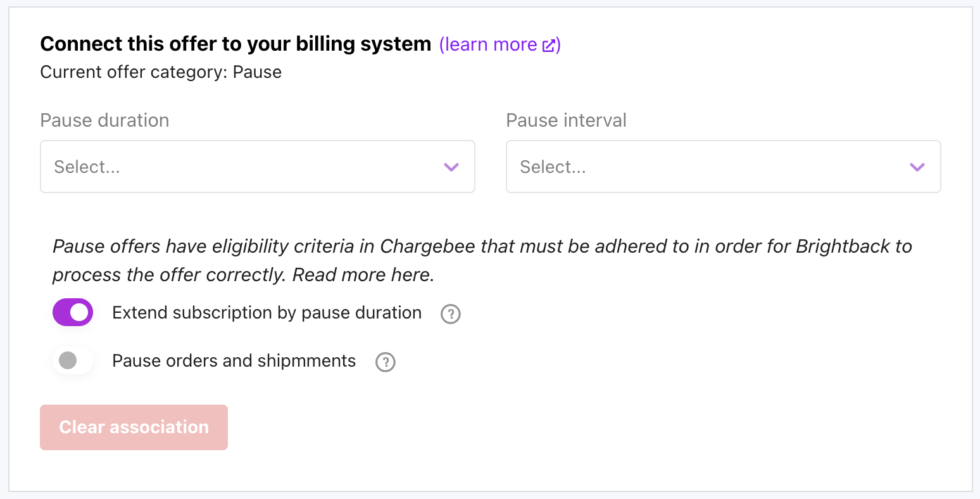980x499 pixels.
Task: Follow the 'Read more here' link
Action: coord(363,275)
